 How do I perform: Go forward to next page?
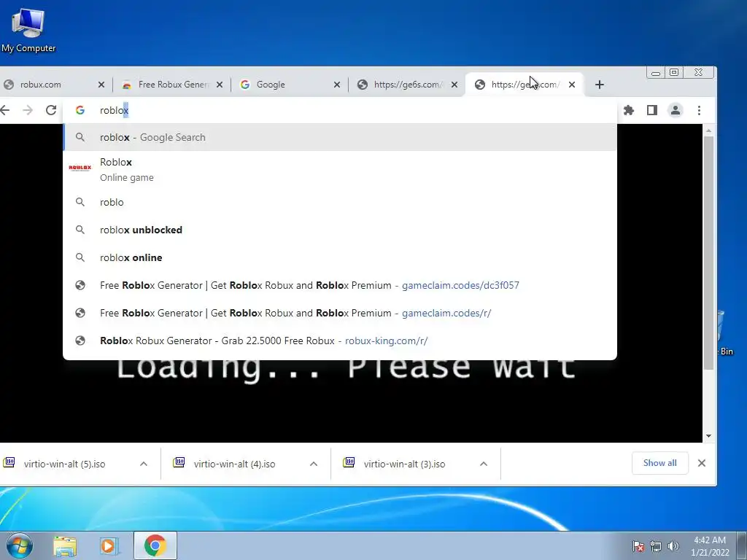pyautogui.click(x=28, y=110)
